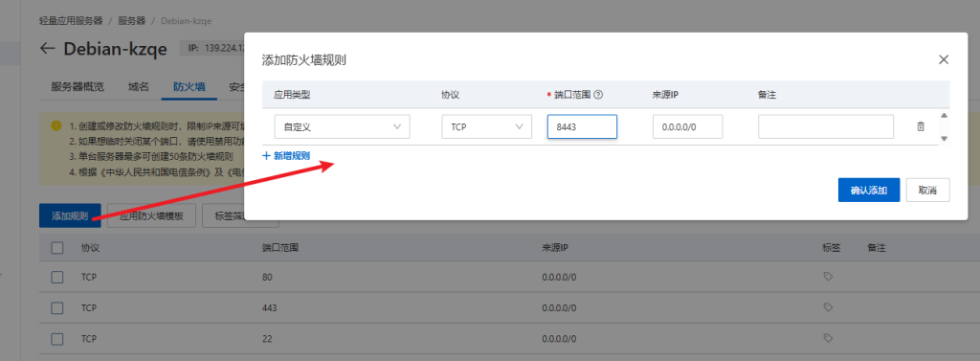Click tag icon in port 443 row
Image resolution: width=980 pixels, height=361 pixels.
828,307
